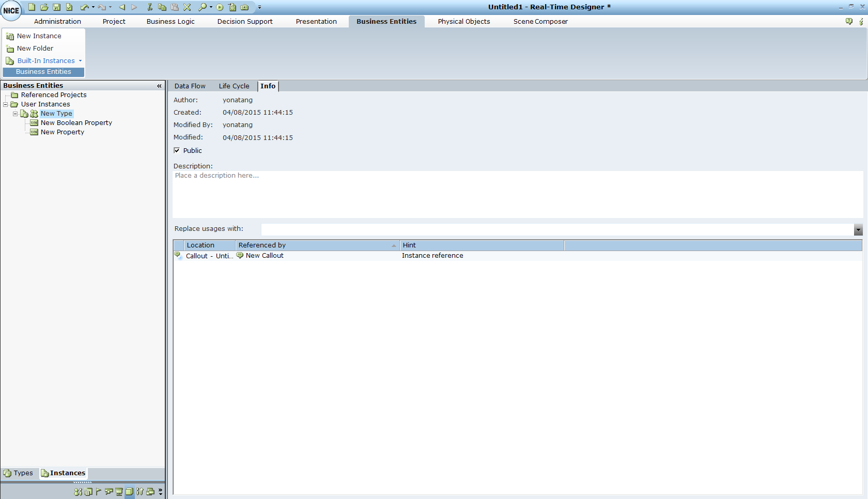Switch to the Life Cycle tab
Viewport: 868px width, 499px height.
tap(234, 86)
